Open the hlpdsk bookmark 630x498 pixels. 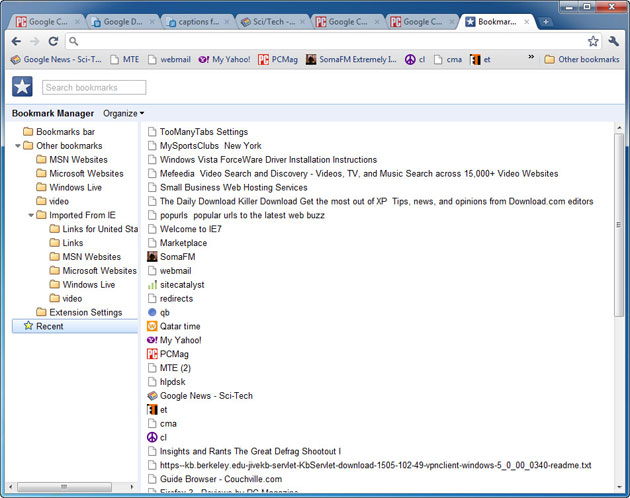pyautogui.click(x=166, y=381)
